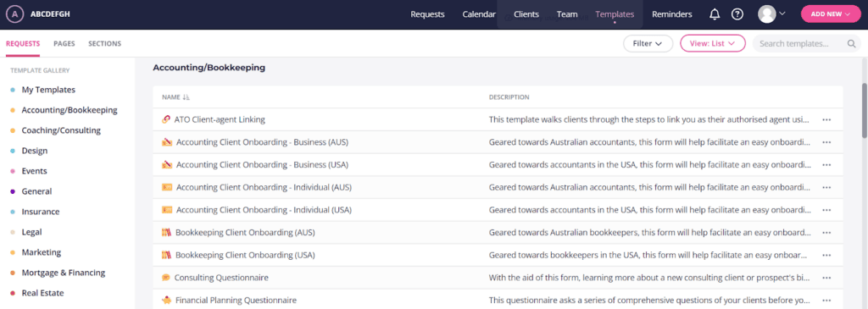Click icon beside Accounting Client Onboarding - Individual (USA)

[167, 210]
